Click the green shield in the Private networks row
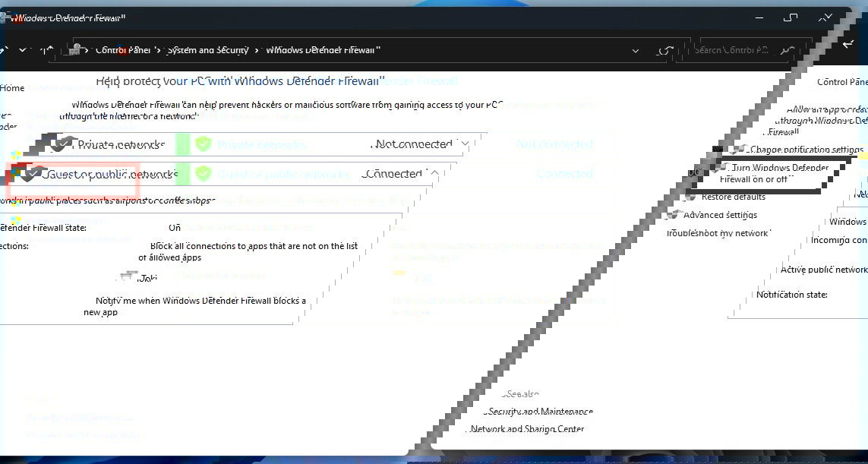868x464 pixels. (204, 144)
